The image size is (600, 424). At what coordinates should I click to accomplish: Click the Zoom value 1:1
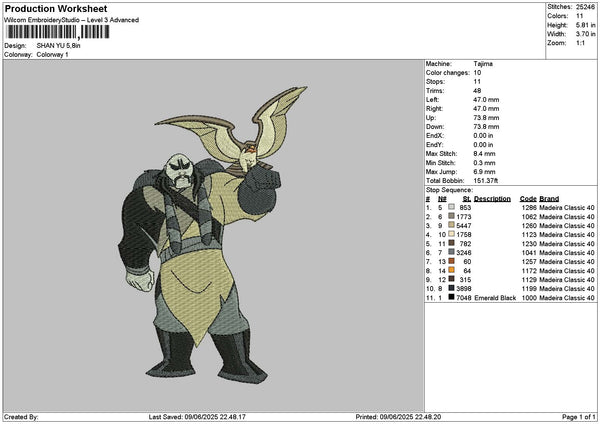click(581, 43)
